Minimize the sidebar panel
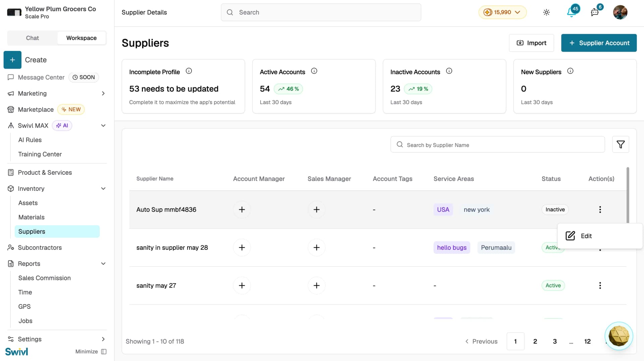The height and width of the screenshot is (361, 644). pyautogui.click(x=91, y=352)
